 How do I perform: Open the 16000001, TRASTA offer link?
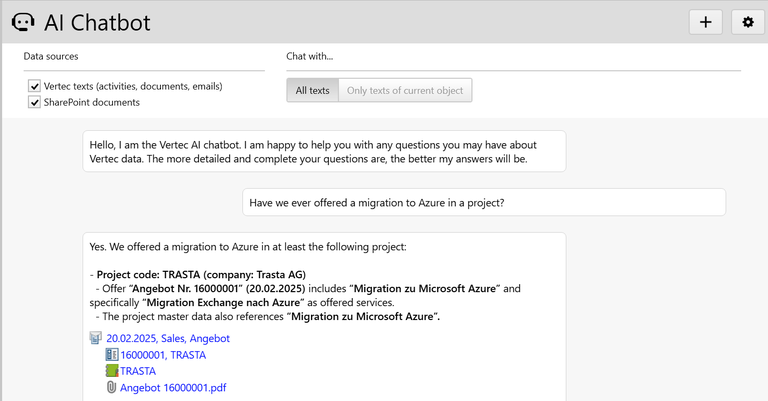(163, 355)
